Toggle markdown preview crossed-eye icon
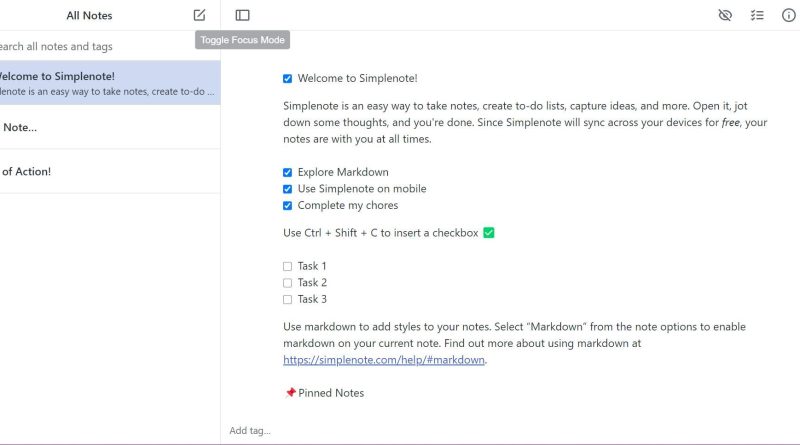 coord(725,15)
